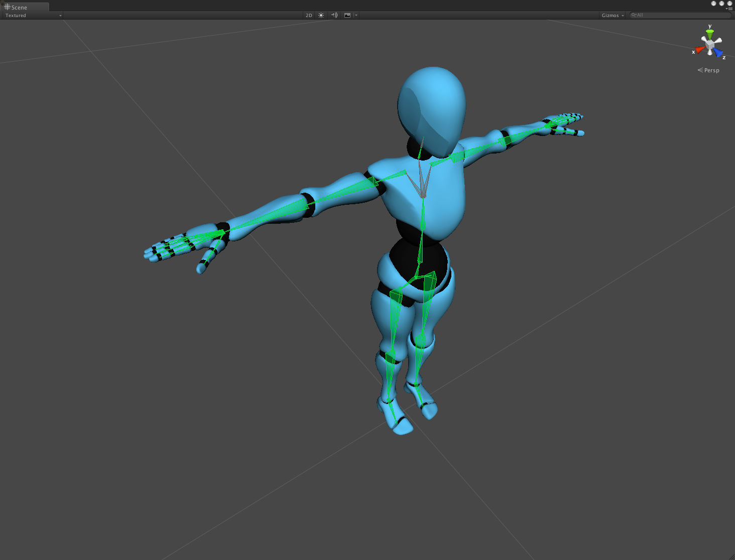Click the grey cone opposite X axis
The image size is (735, 560).
718,40
